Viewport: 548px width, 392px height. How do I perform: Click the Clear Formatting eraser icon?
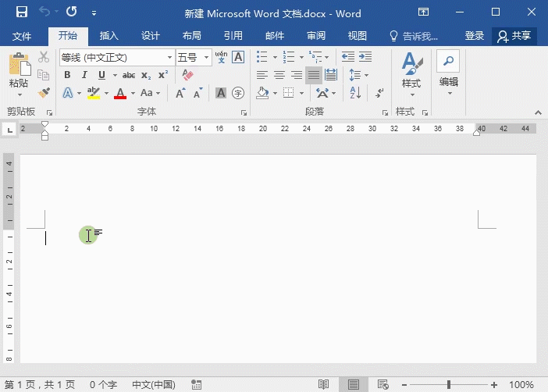187,75
